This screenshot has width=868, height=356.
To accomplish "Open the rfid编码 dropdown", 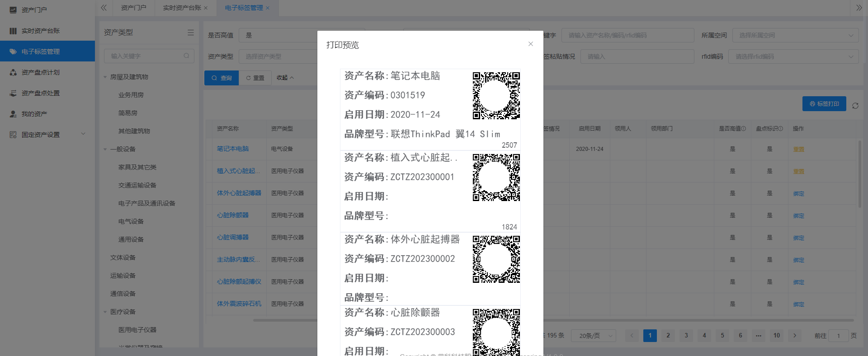I will tap(793, 56).
